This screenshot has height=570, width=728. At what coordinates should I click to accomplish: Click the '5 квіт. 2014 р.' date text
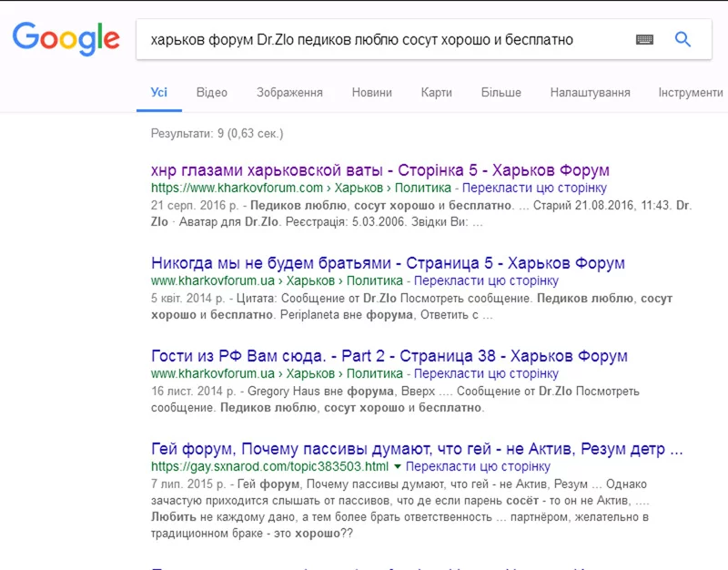[187, 299]
